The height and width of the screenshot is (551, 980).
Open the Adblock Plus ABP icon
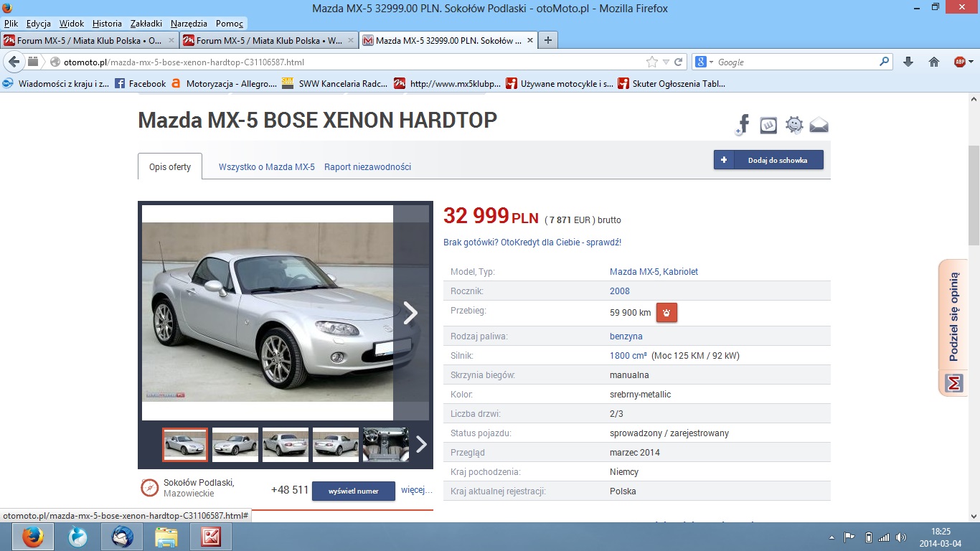pyautogui.click(x=960, y=62)
